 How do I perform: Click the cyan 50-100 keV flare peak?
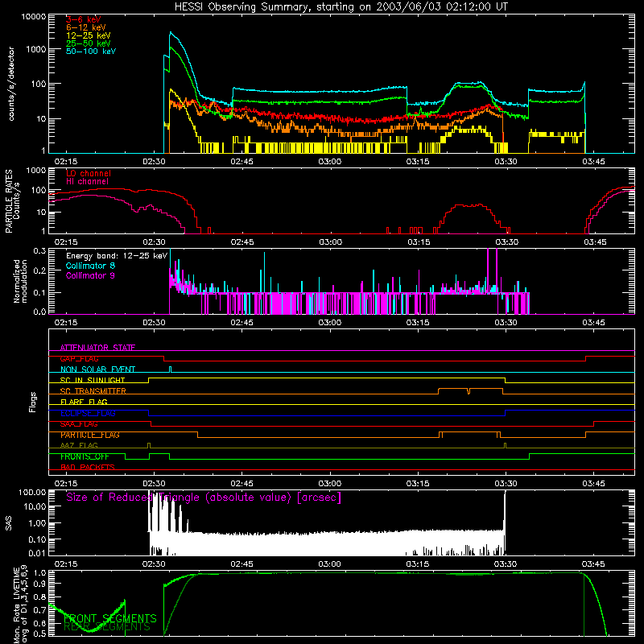171,33
